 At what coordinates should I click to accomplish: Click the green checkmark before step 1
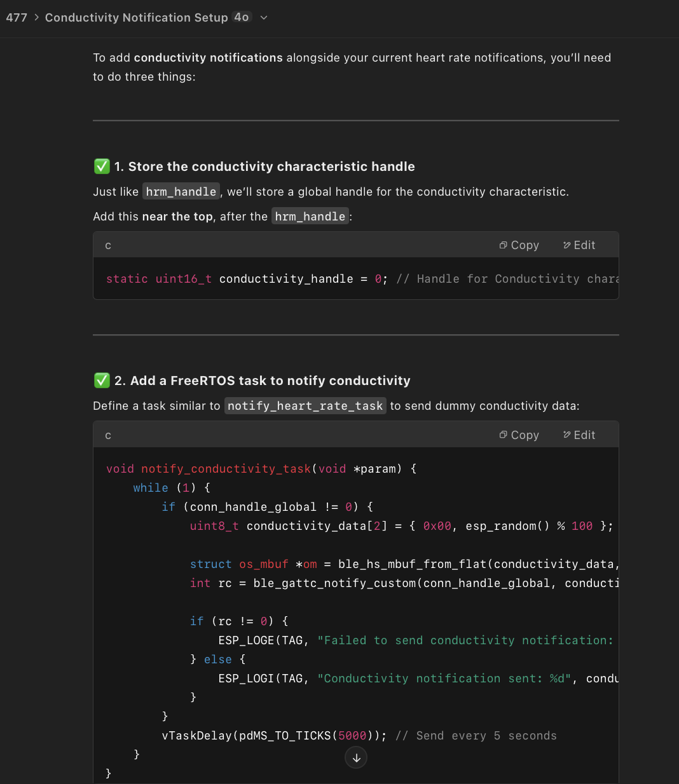tap(102, 166)
